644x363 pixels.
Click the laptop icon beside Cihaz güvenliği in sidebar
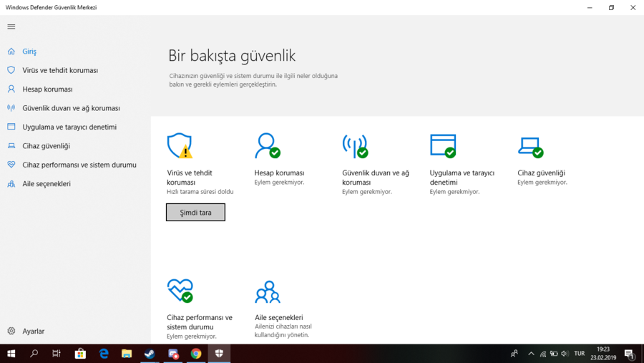coord(11,146)
